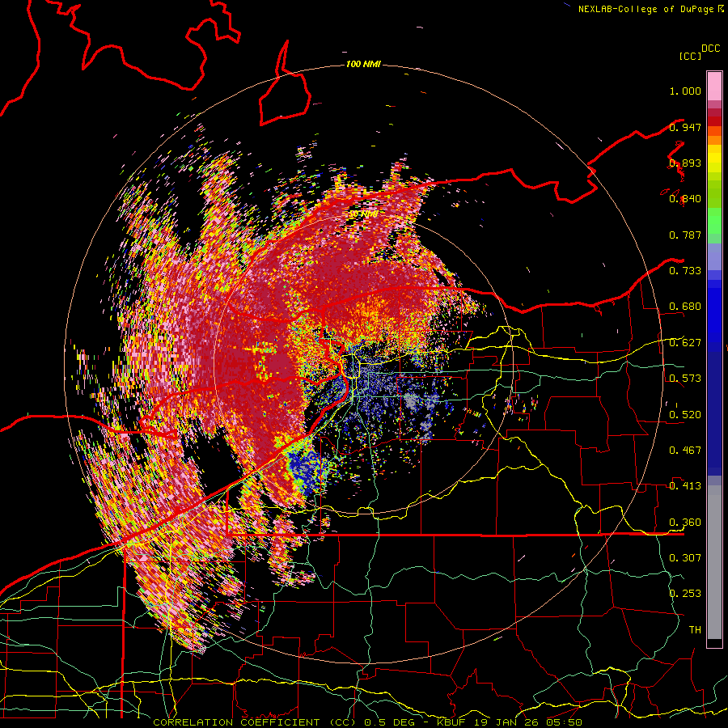The width and height of the screenshot is (728, 728).
Task: Click the NEXLAB-College of DuPage label
Action: [645, 9]
